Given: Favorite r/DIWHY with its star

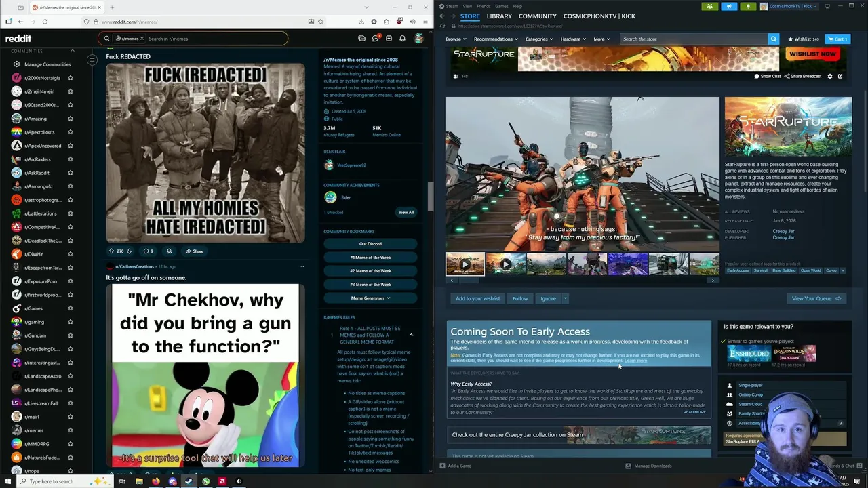Looking at the screenshot, I should [x=70, y=254].
